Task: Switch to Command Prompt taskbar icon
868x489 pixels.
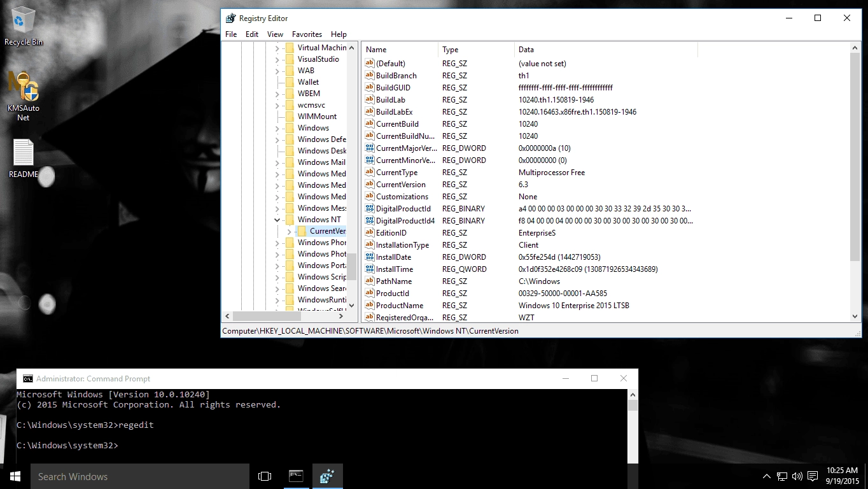Action: click(x=296, y=476)
